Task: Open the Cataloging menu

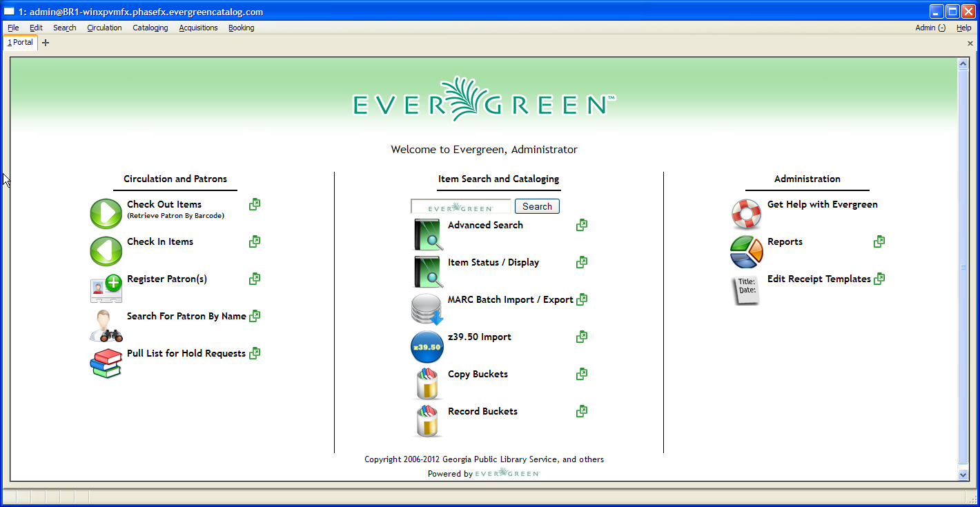Action: (x=150, y=28)
